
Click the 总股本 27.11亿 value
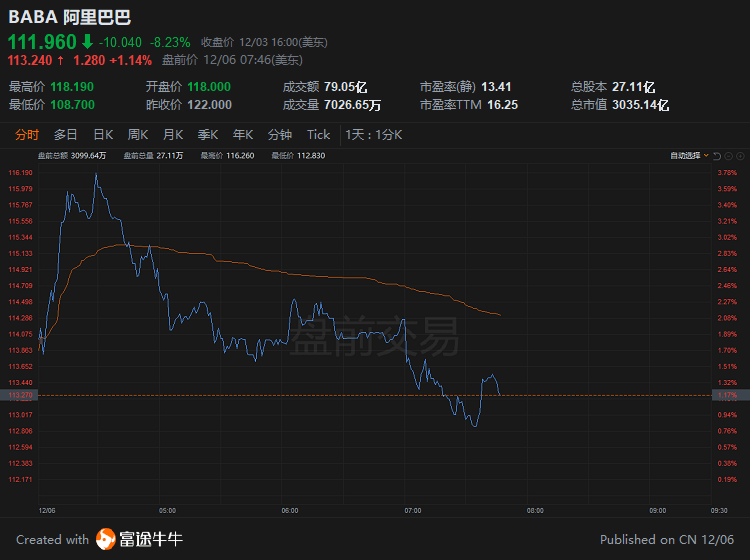tap(633, 87)
